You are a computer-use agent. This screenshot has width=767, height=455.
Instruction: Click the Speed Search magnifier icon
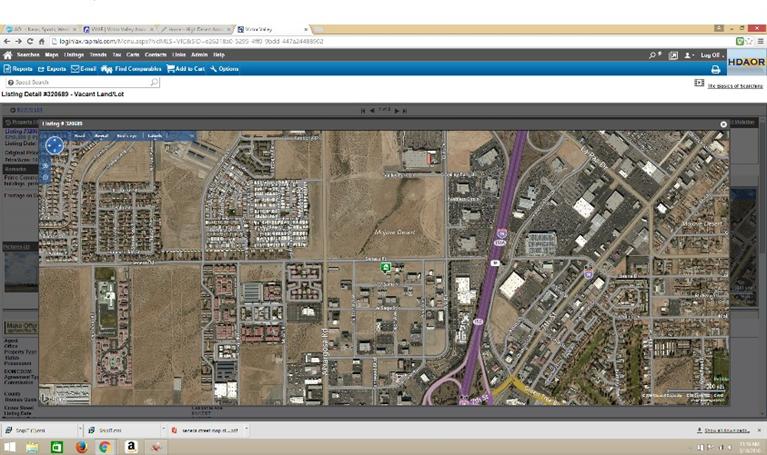(155, 82)
